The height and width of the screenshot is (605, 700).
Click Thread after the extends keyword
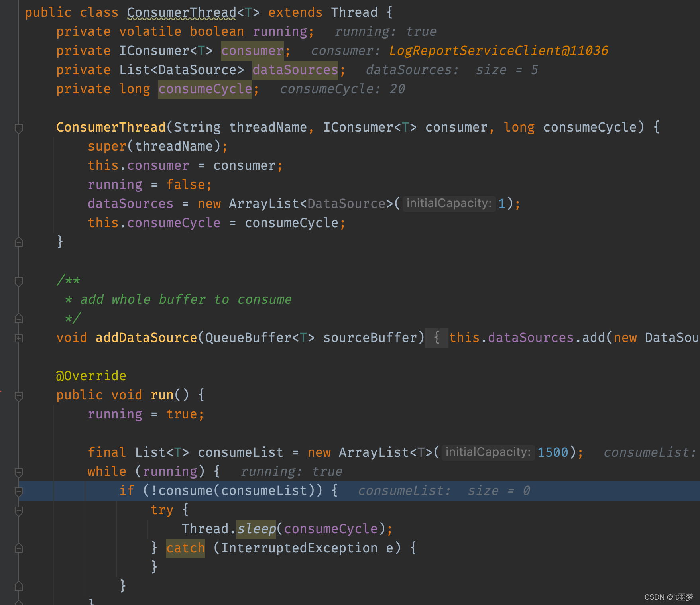click(x=354, y=12)
